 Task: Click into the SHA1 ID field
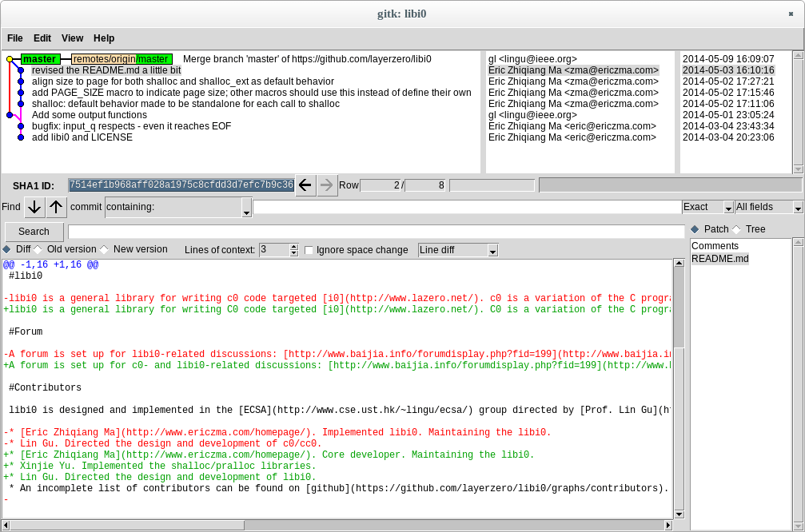point(181,185)
